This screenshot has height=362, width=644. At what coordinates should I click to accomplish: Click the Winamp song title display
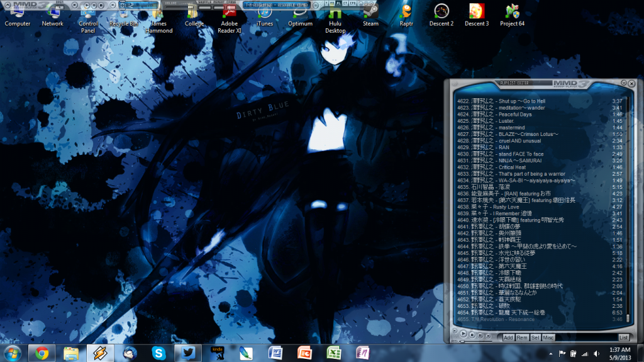(277, 5)
